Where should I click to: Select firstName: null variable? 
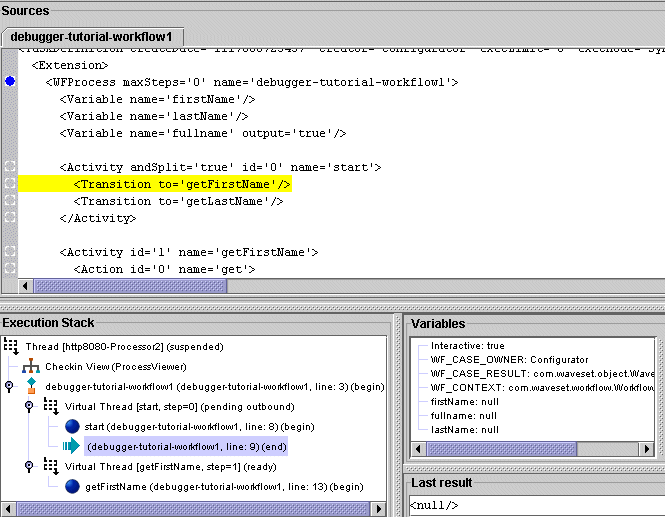coord(464,402)
